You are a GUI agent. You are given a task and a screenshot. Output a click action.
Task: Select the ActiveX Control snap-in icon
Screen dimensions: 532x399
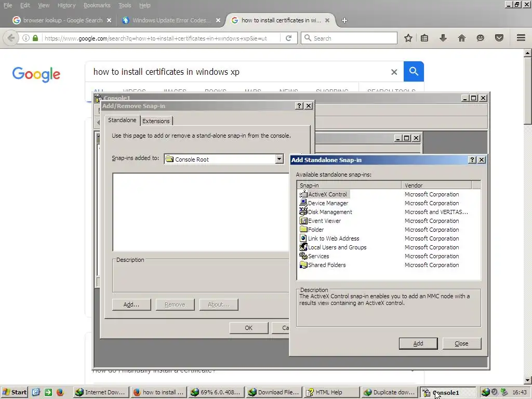(303, 194)
